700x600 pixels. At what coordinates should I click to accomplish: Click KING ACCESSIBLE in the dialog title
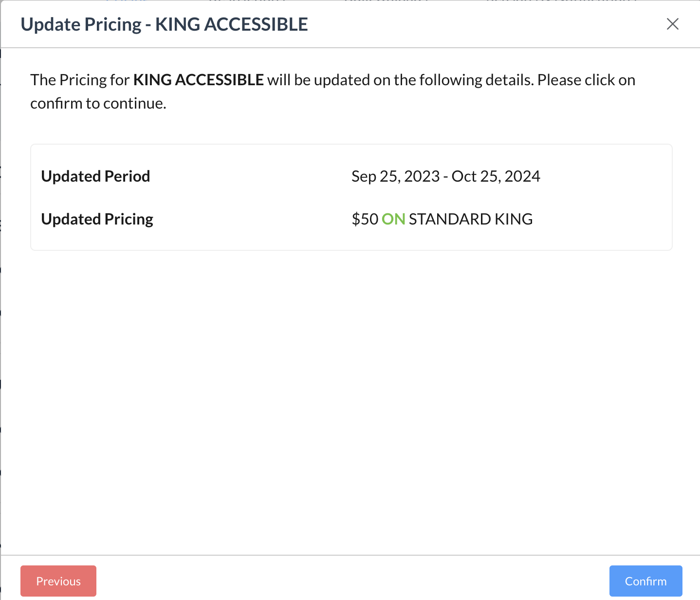[231, 24]
